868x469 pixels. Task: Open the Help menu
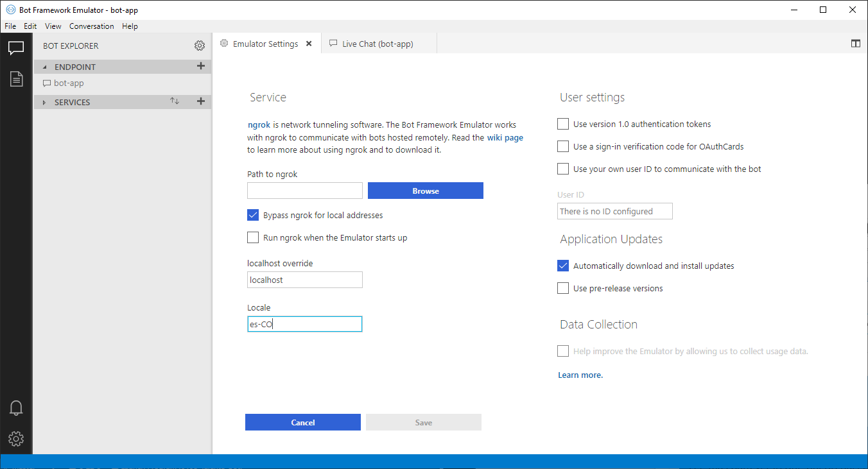[130, 26]
